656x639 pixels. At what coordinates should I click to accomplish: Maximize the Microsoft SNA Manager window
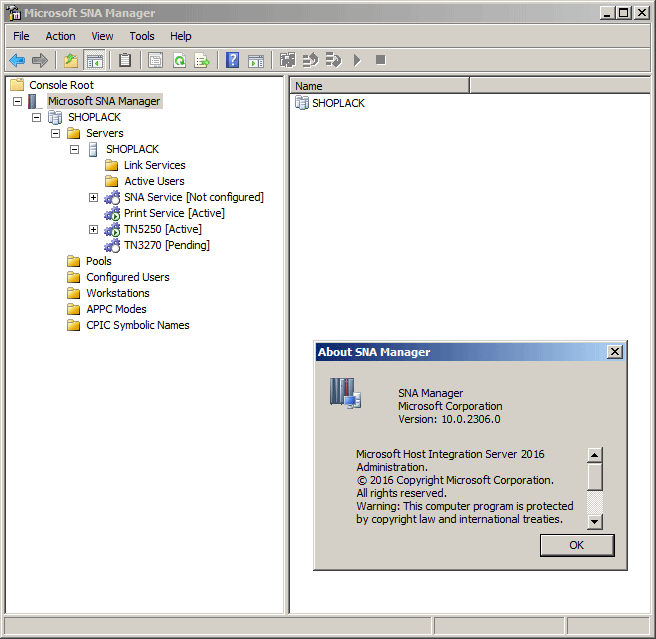coord(623,13)
